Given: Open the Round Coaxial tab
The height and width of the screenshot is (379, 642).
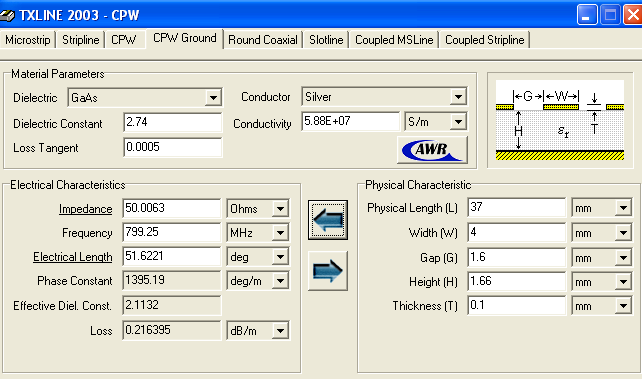Looking at the screenshot, I should point(263,40).
